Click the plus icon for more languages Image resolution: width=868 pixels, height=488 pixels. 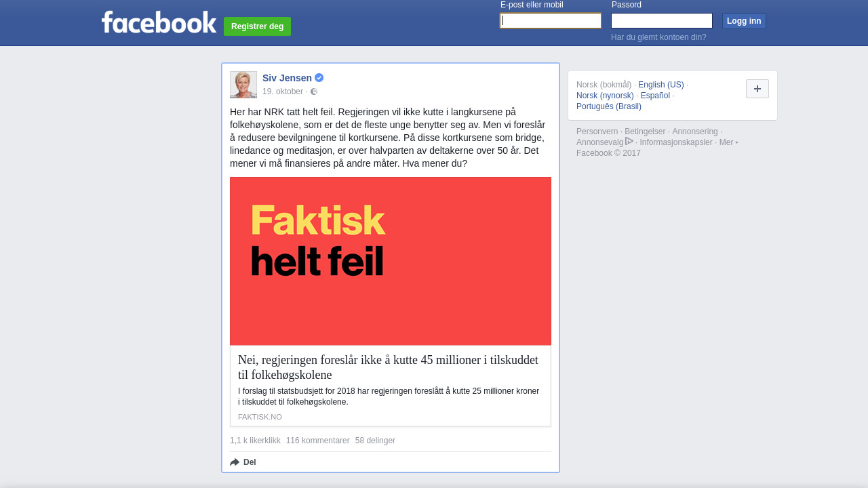[x=757, y=89]
